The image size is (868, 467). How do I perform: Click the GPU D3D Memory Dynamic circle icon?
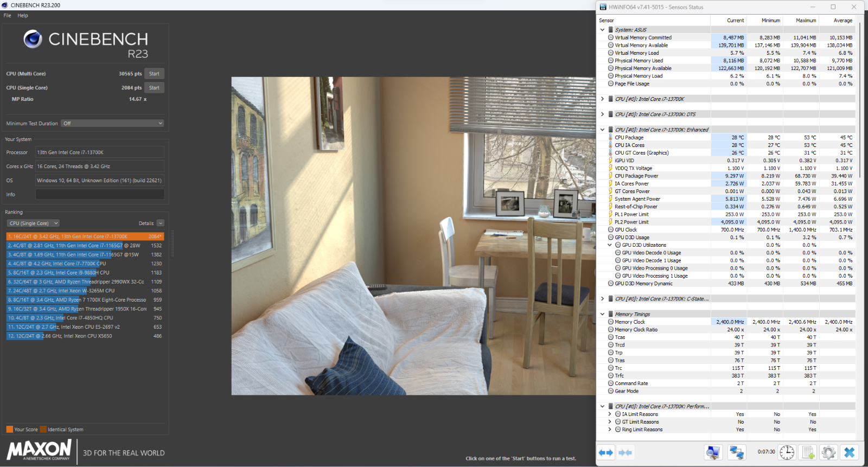point(610,284)
